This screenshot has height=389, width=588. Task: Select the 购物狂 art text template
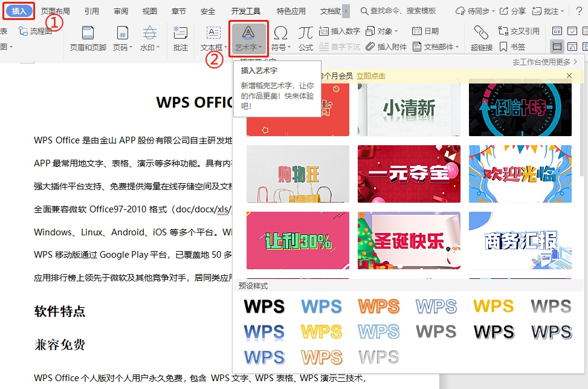(298, 174)
